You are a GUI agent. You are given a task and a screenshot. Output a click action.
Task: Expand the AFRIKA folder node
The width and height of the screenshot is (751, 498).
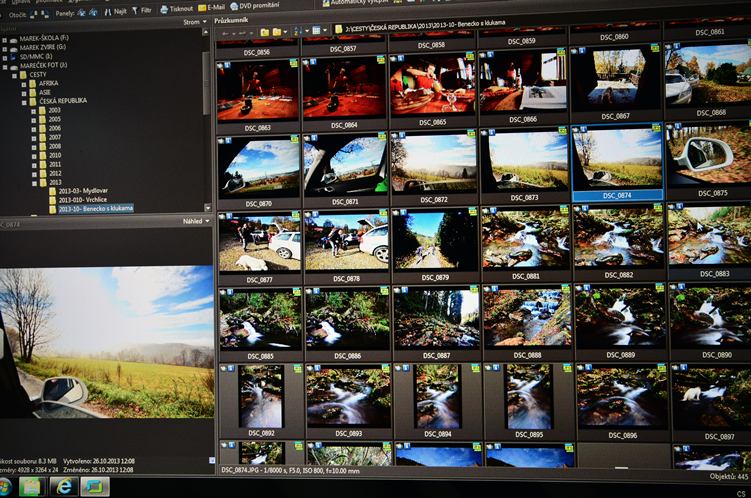coord(24,85)
